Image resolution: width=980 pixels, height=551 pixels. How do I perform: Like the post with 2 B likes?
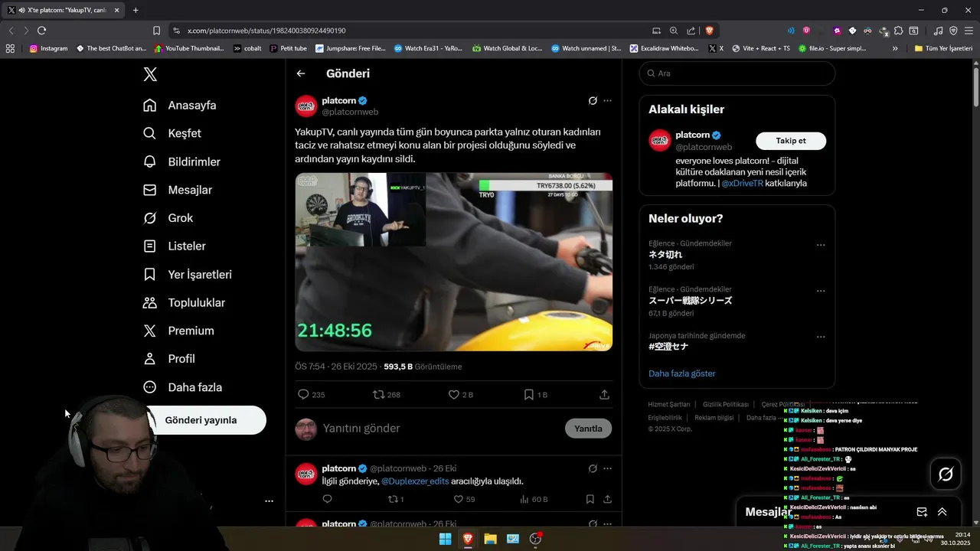tap(453, 395)
